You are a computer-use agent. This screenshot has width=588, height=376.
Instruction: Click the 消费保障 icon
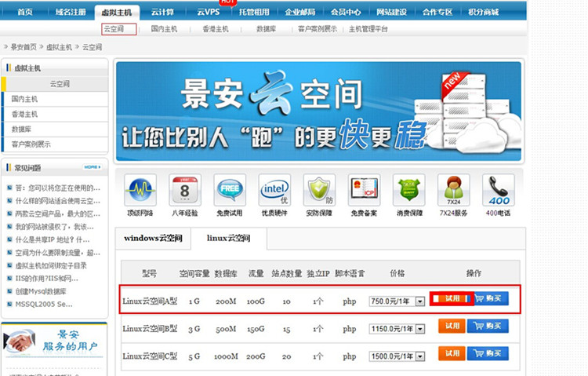[x=408, y=191]
